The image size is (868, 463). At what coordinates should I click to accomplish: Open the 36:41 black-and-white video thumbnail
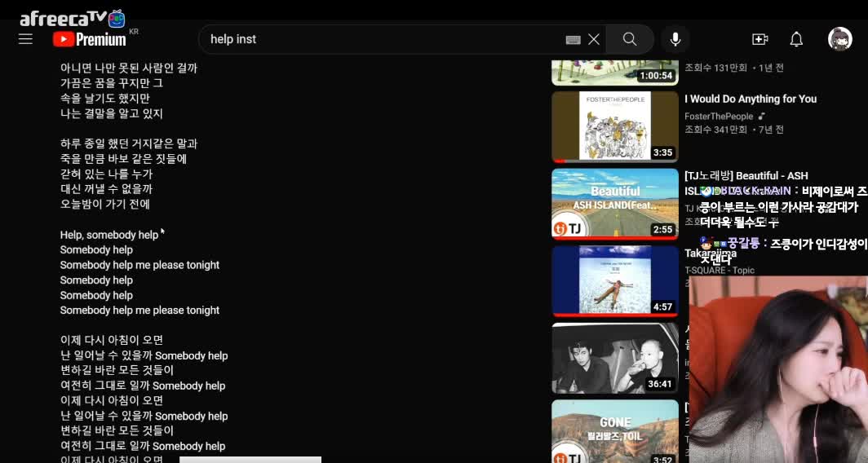point(614,358)
